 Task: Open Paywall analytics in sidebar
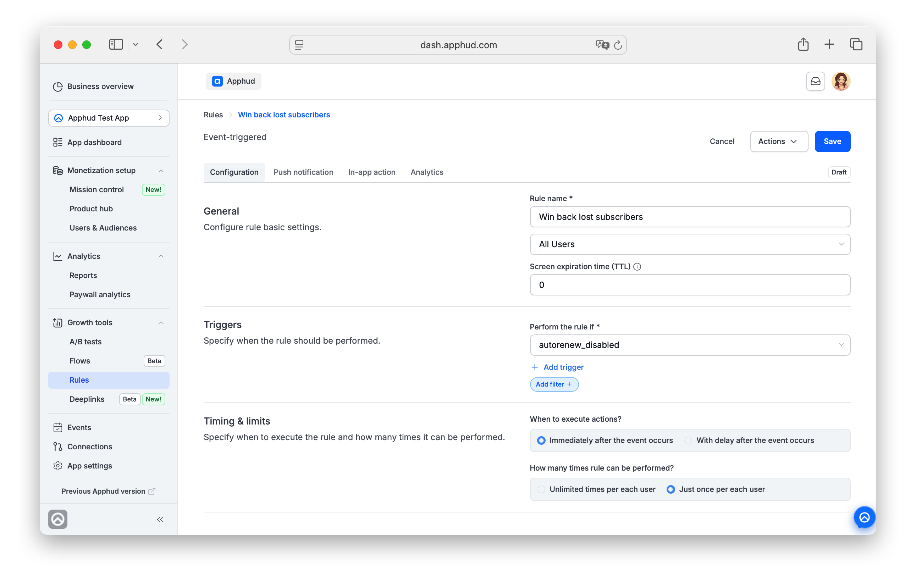tap(100, 294)
